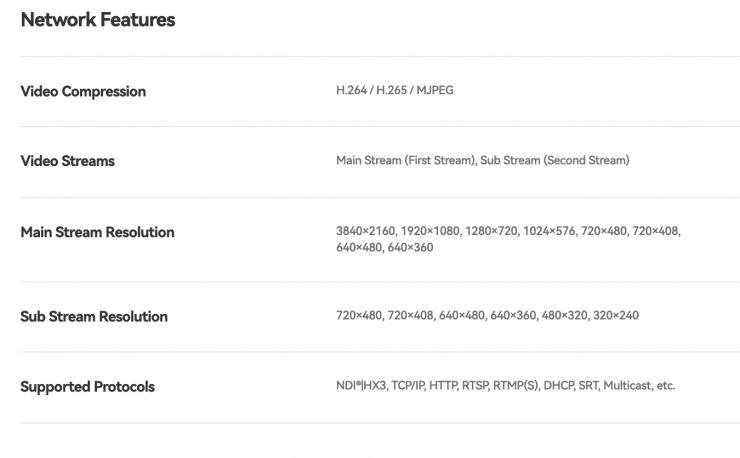
Task: Click the H.264 / H.265 / MJPEG value
Action: (x=395, y=90)
